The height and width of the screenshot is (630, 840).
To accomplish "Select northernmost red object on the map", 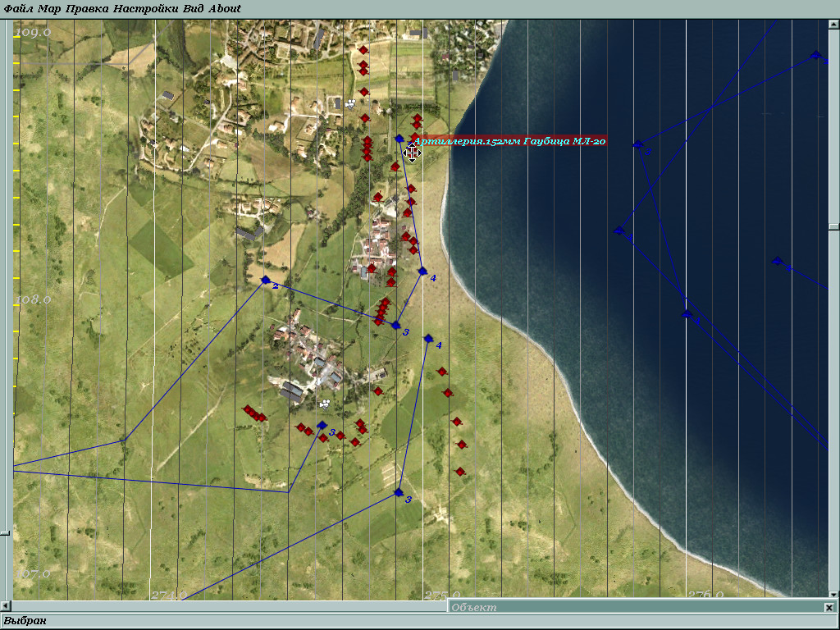I will coord(363,50).
